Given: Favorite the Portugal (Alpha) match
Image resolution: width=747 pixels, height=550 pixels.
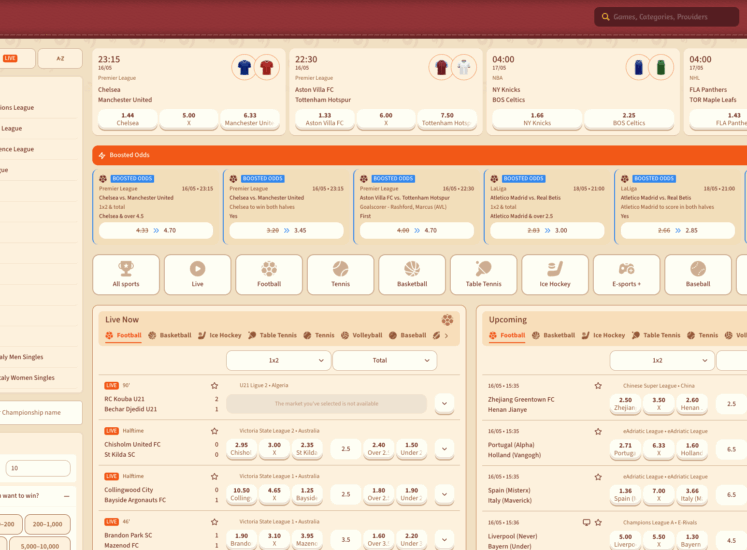Looking at the screenshot, I should [598, 431].
